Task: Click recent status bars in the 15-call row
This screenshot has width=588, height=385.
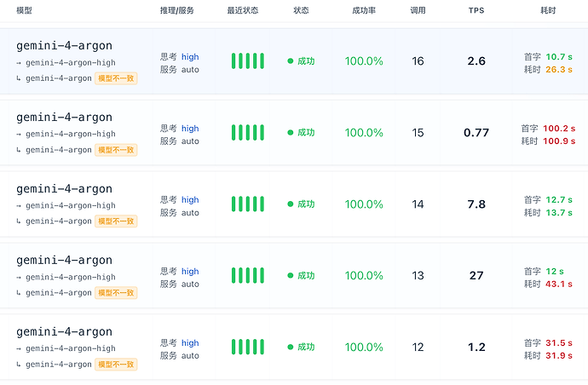Action: point(247,132)
